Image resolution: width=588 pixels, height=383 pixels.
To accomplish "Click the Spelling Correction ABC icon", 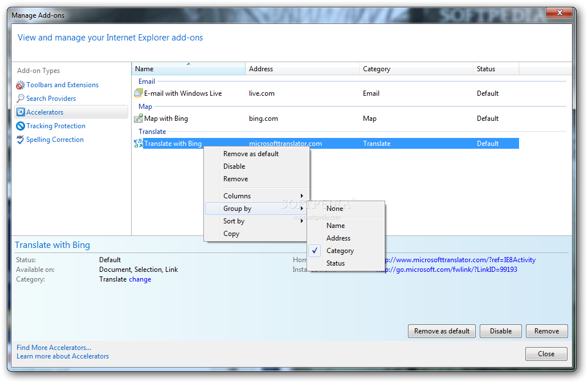I will [x=21, y=140].
